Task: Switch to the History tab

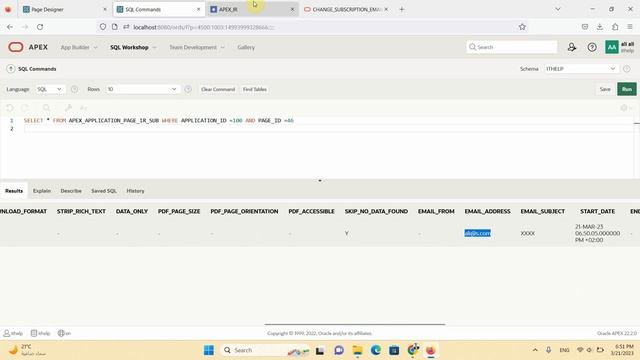Action: pyautogui.click(x=135, y=191)
